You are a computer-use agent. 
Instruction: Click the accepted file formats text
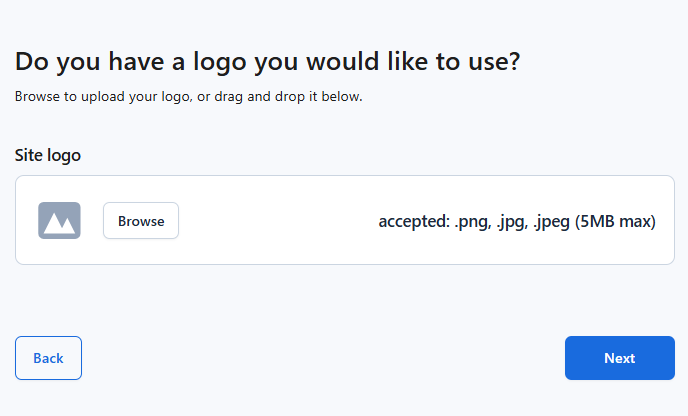tap(516, 221)
